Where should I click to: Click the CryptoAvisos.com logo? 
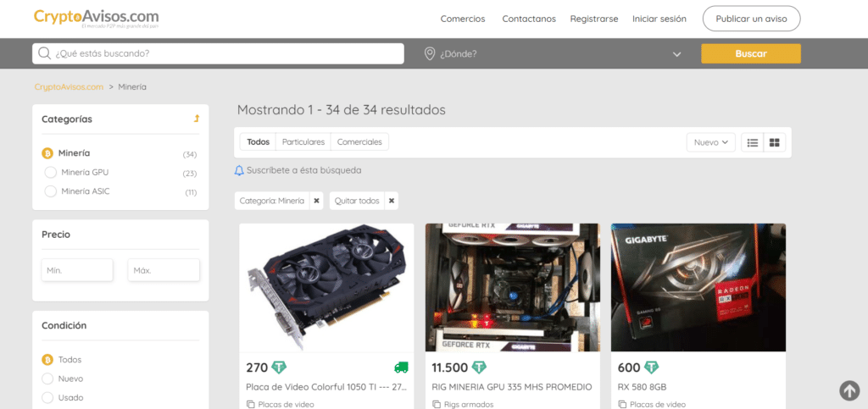coord(97,19)
